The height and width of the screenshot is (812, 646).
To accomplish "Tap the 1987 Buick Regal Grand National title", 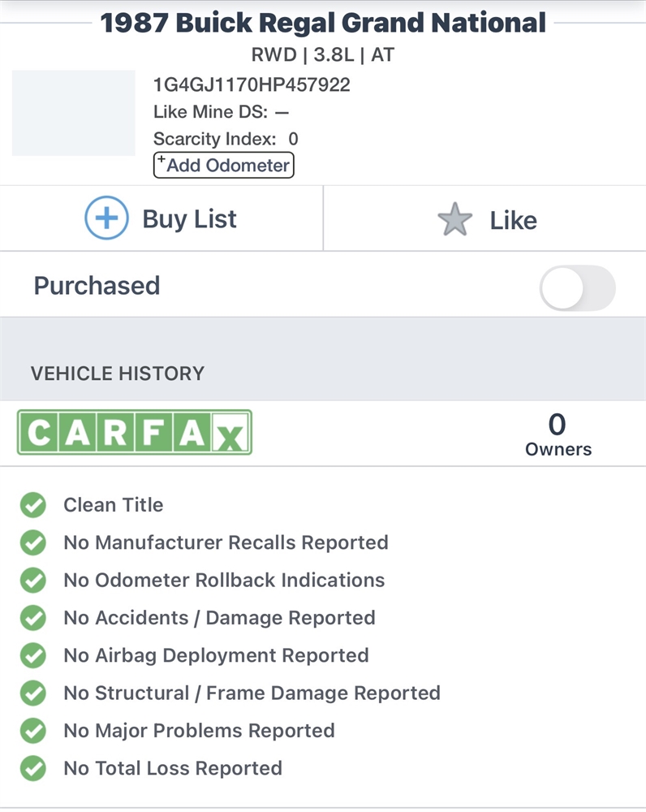I will click(x=323, y=23).
